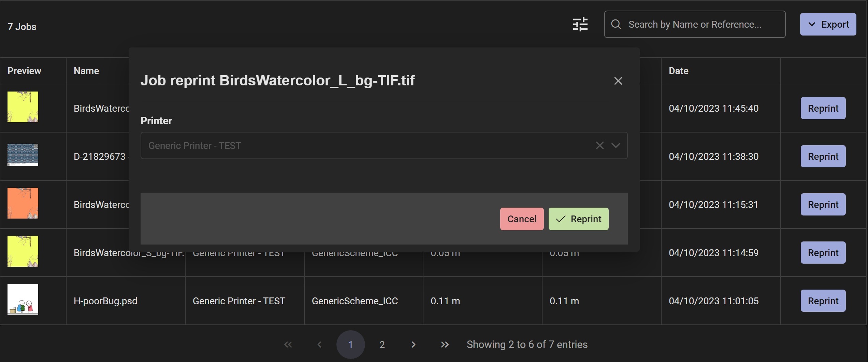Confirm with the green Reprint button
Image resolution: width=868 pixels, height=362 pixels.
pyautogui.click(x=578, y=219)
